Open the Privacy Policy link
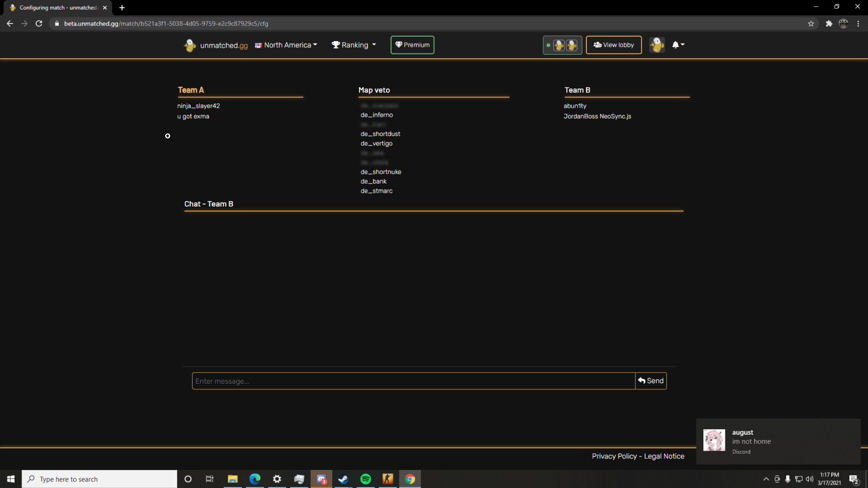The height and width of the screenshot is (488, 868). [614, 456]
